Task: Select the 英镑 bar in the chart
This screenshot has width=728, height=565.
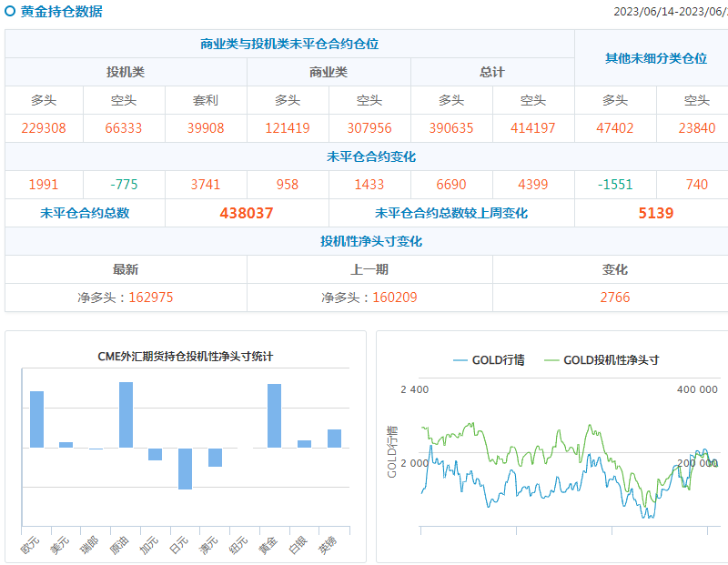Action: [334, 439]
